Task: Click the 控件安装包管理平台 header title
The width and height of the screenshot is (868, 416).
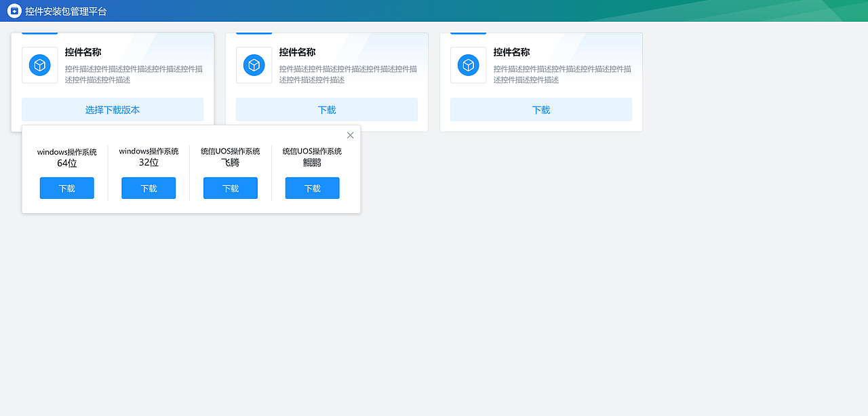Action: point(67,10)
